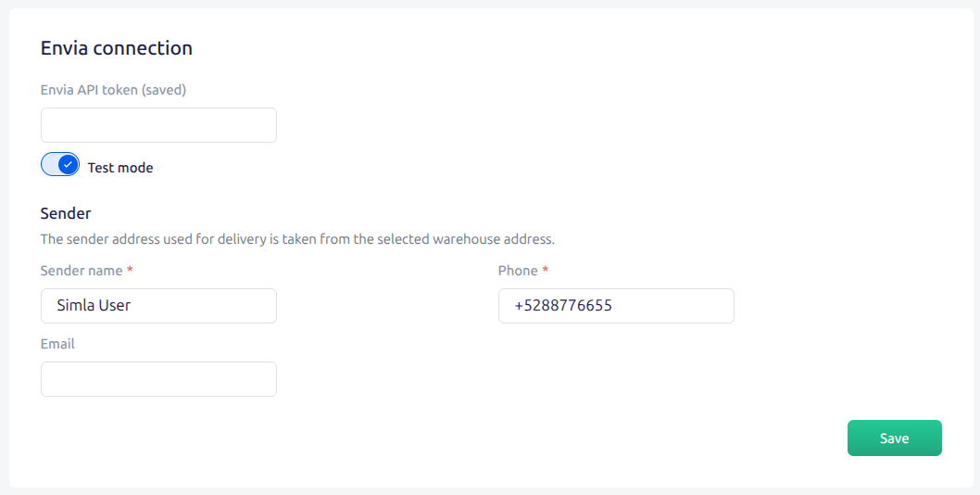The image size is (980, 495).
Task: Place cursor on "+5288776655" phone value
Action: [563, 306]
